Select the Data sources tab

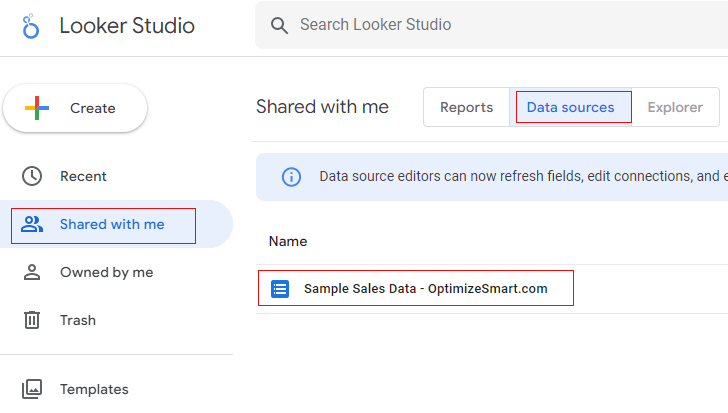(571, 108)
